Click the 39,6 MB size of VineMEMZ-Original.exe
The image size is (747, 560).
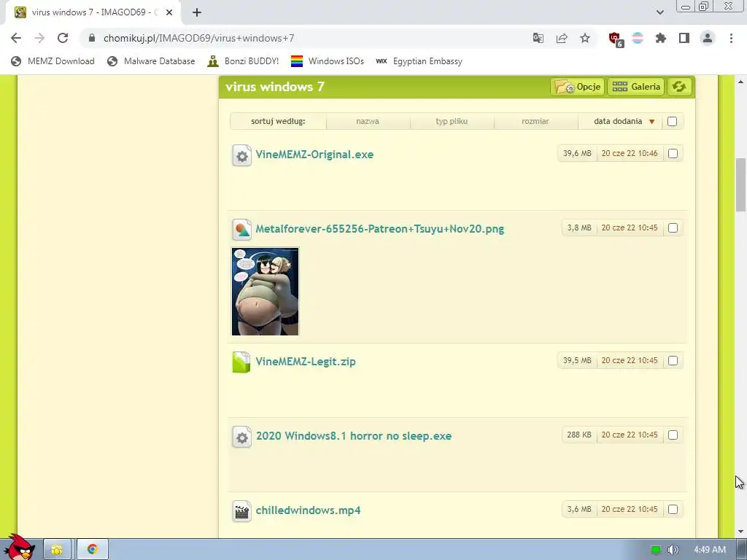click(x=577, y=153)
